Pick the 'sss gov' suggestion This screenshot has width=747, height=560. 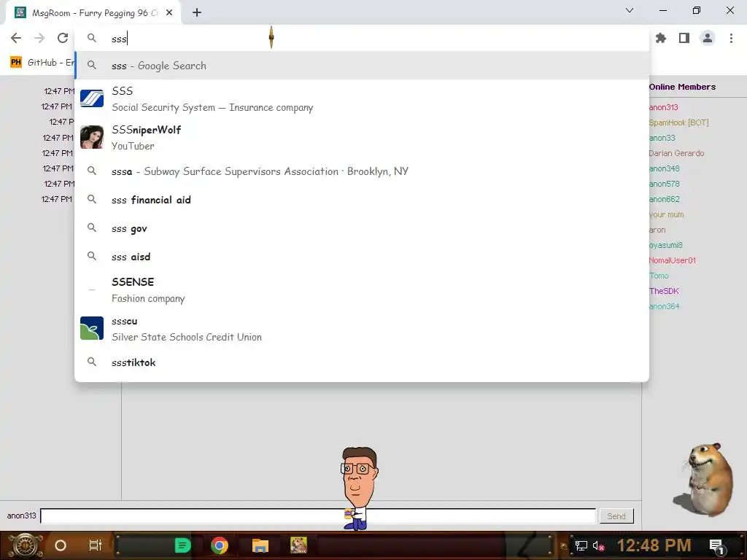coord(362,228)
